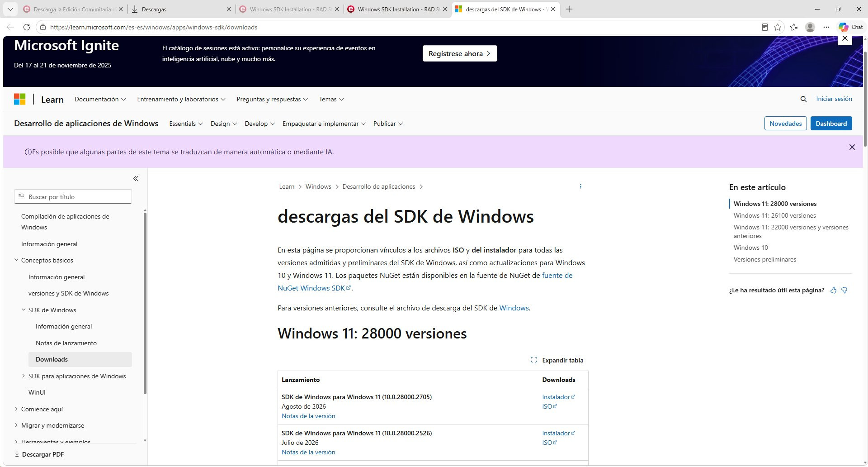Switch to the Descargas browser tab

[181, 9]
